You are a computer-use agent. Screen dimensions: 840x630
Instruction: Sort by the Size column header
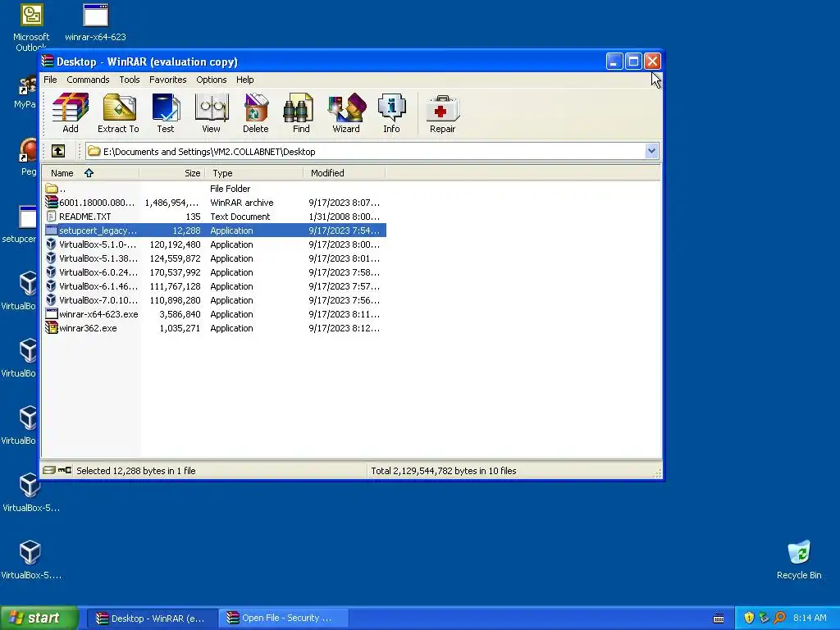(x=172, y=172)
